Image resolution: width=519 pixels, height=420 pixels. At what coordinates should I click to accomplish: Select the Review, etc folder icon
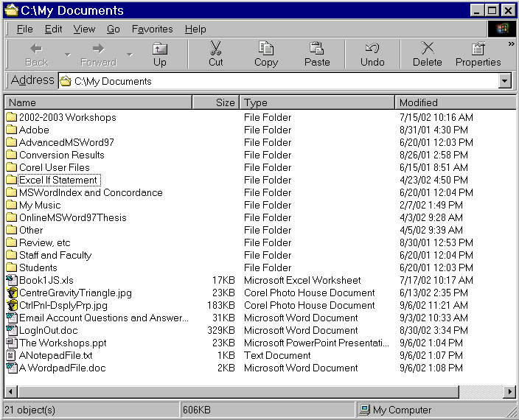tap(12, 242)
